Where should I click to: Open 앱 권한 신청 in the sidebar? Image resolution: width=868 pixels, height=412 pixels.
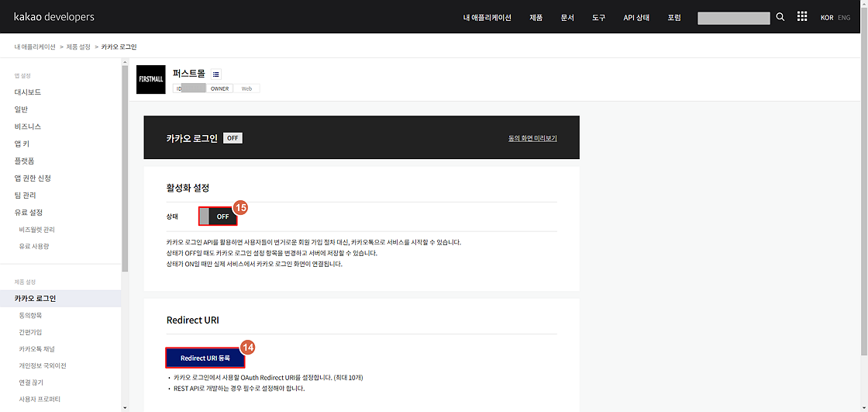click(x=33, y=178)
